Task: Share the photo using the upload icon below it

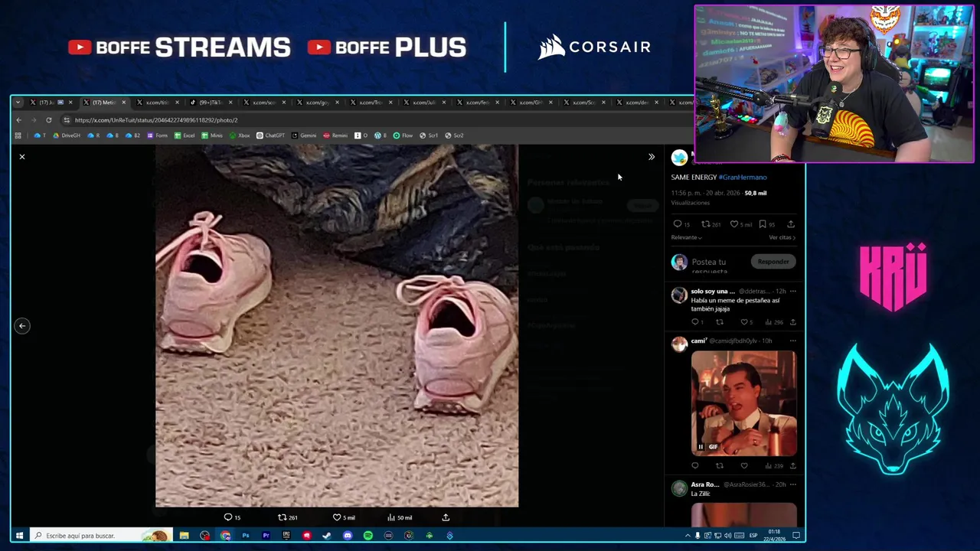Action: [446, 517]
